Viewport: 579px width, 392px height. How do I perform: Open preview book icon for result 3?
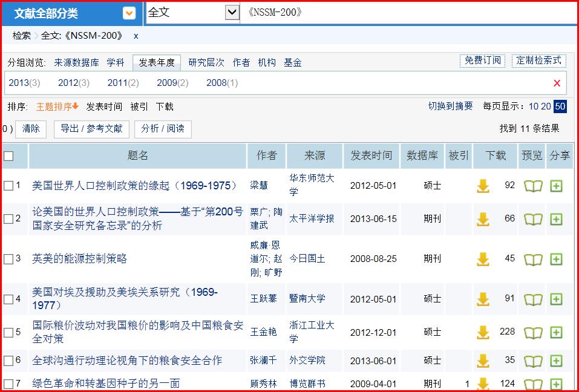coord(533,259)
